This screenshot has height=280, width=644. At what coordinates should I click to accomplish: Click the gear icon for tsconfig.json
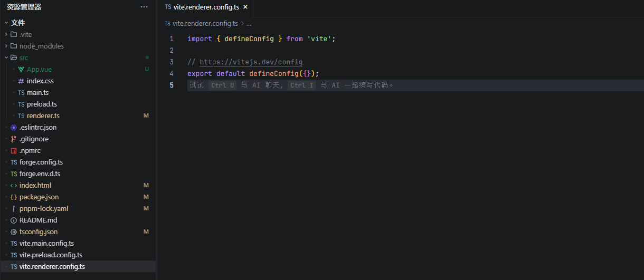(14, 231)
